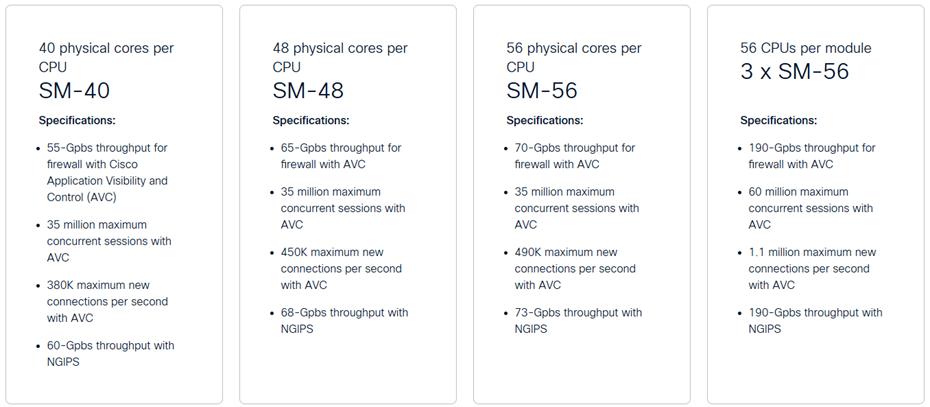930x407 pixels.
Task: Click the Specifications label in SM-48 card
Action: click(311, 120)
